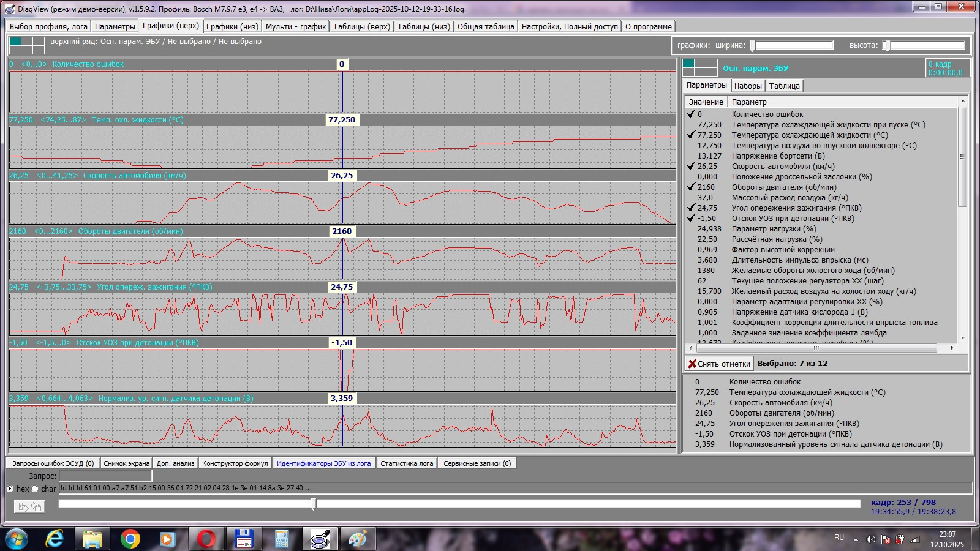Screen dimensions: 980x551
Task: Uncheck Отскок УОЗ при детонации checkmark
Action: tap(692, 218)
